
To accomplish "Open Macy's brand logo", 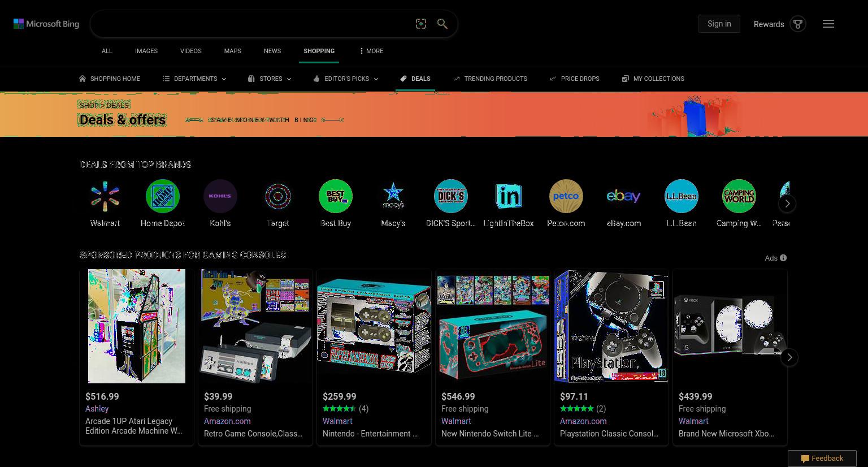I will click(393, 196).
